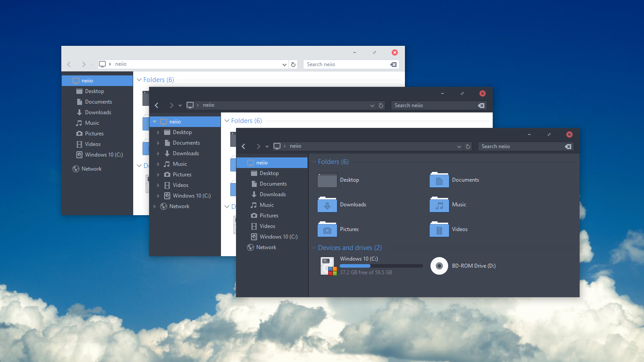The height and width of the screenshot is (362, 644).
Task: Go back in the front dark window
Action: (x=243, y=146)
